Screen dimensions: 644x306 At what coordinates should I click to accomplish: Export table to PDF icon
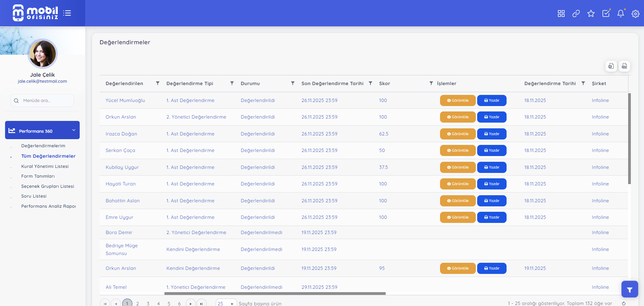pos(624,66)
